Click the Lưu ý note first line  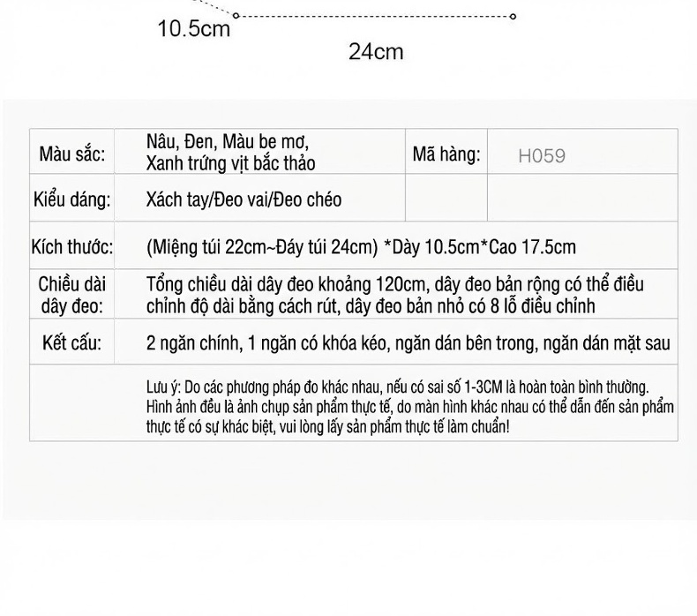coord(397,387)
